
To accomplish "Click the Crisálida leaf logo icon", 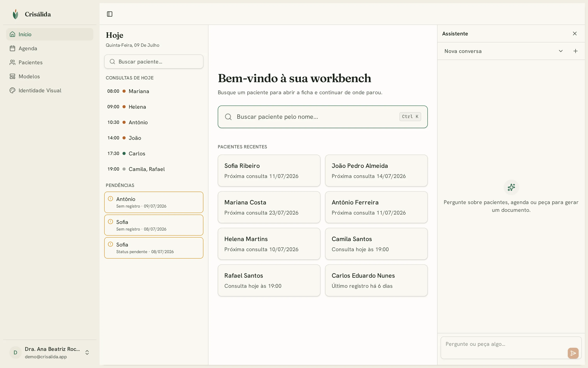I will (15, 14).
